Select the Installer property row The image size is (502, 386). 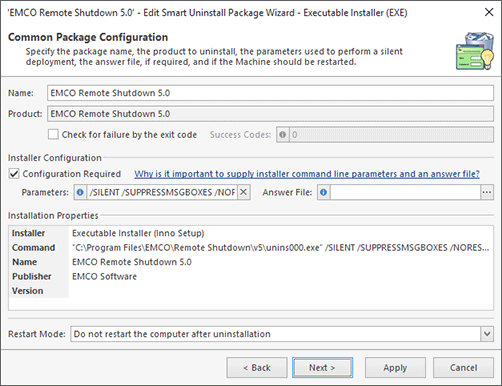coord(251,233)
